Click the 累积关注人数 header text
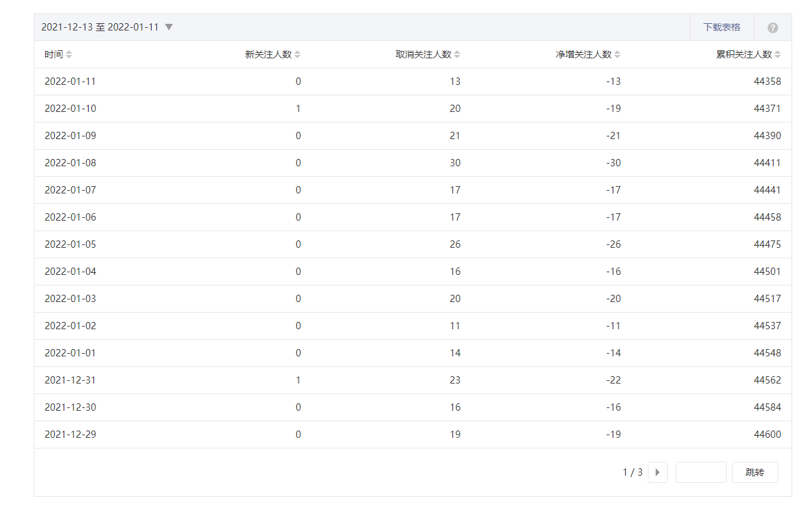This screenshot has height=518, width=812. (x=744, y=54)
